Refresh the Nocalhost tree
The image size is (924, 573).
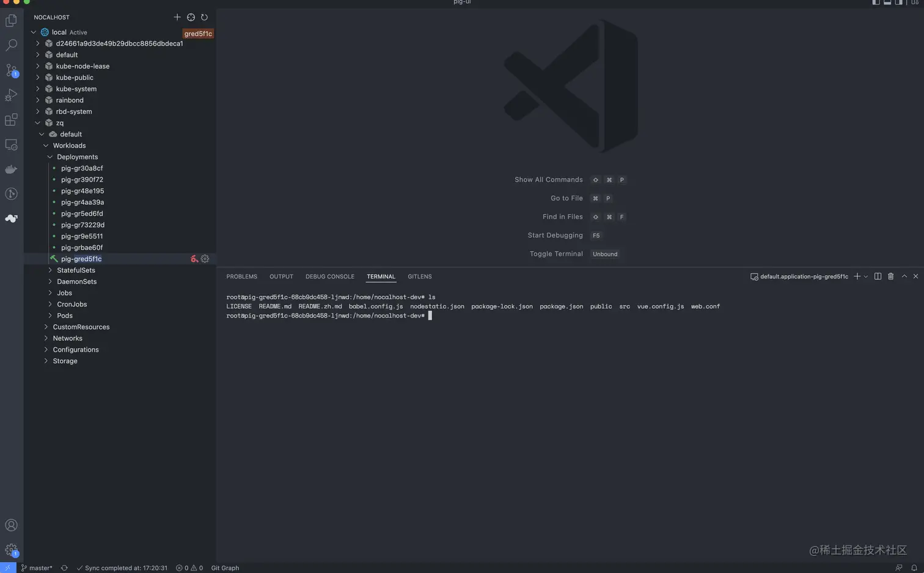(x=204, y=17)
